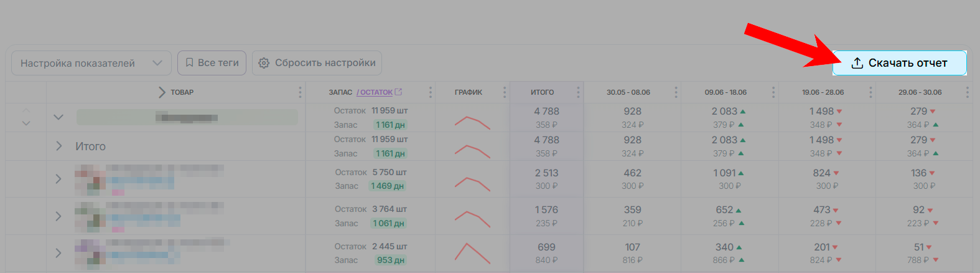
Task: Expand the product row with Остаток 3 764 шт
Action: point(58,216)
